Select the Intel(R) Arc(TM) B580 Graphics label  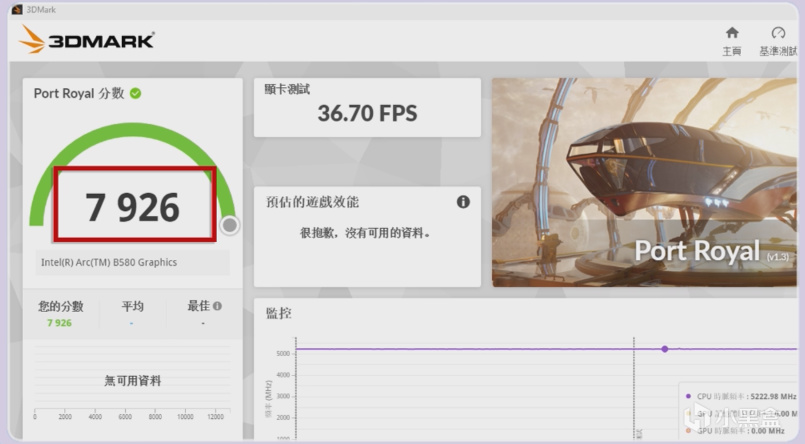click(x=109, y=262)
